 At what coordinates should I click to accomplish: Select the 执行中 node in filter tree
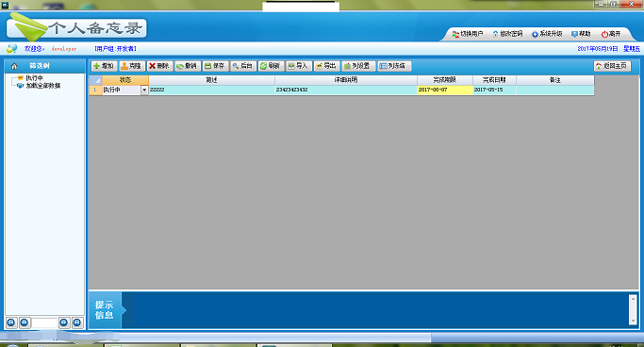click(34, 78)
